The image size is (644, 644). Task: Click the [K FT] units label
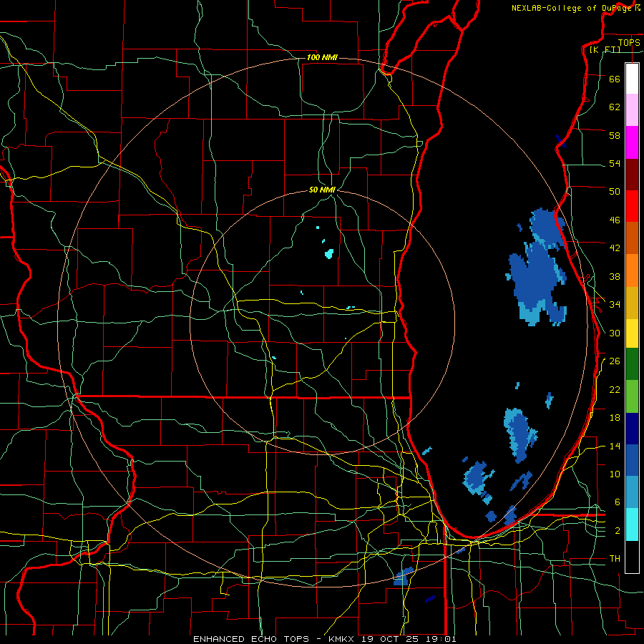pyautogui.click(x=605, y=50)
